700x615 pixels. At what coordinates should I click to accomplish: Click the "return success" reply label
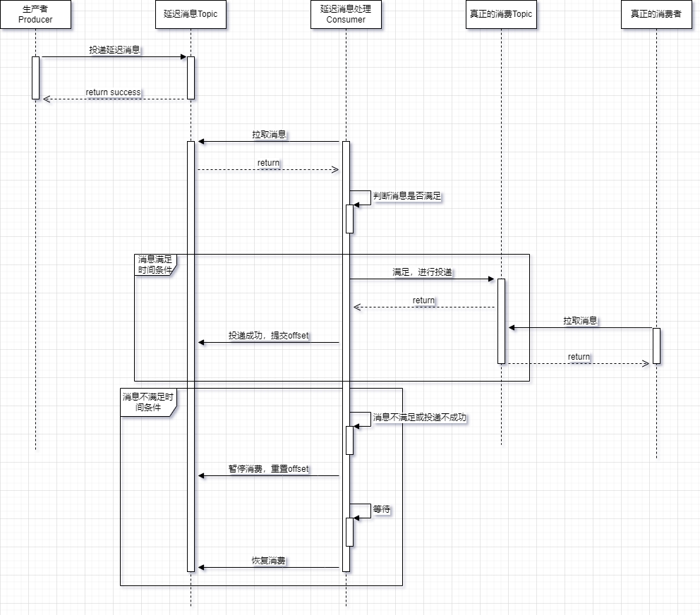click(113, 92)
